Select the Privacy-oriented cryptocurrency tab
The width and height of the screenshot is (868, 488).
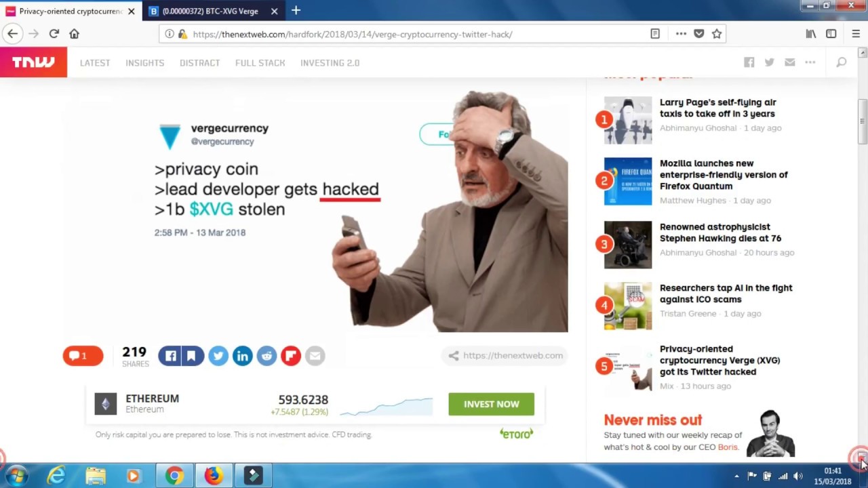click(x=71, y=12)
